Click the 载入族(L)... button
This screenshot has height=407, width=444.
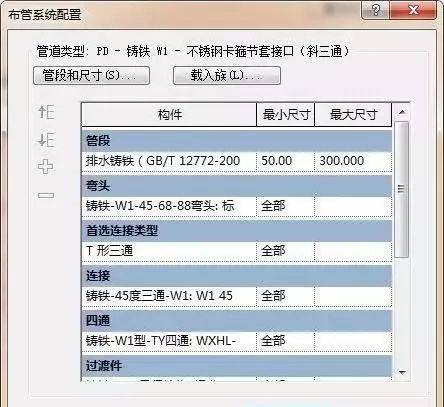[x=227, y=75]
